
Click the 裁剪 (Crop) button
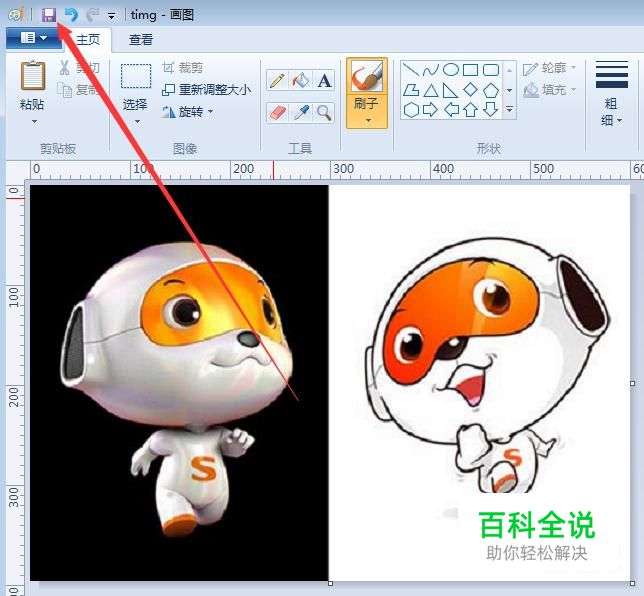coord(182,68)
